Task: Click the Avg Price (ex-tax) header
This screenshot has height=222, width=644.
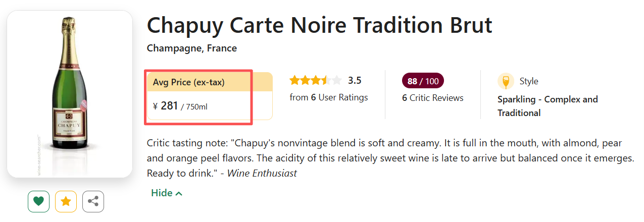Action: 189,82
